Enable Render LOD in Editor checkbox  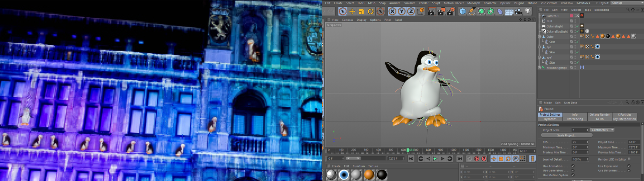[x=629, y=159]
